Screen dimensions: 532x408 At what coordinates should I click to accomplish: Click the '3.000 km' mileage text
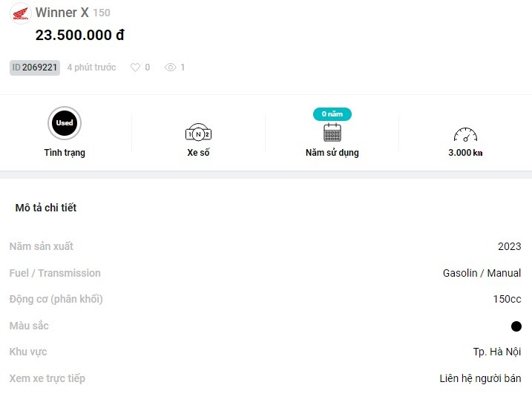(x=465, y=153)
